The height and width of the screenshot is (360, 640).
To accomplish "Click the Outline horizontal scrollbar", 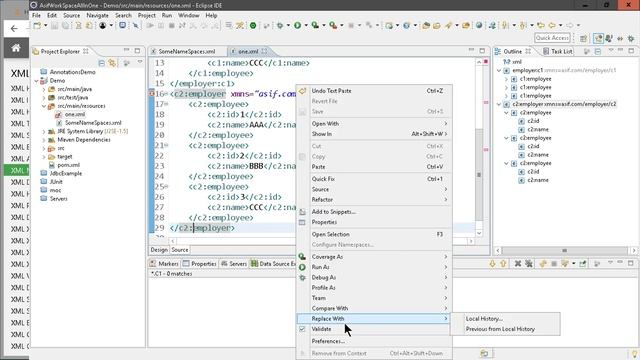I will [x=564, y=250].
